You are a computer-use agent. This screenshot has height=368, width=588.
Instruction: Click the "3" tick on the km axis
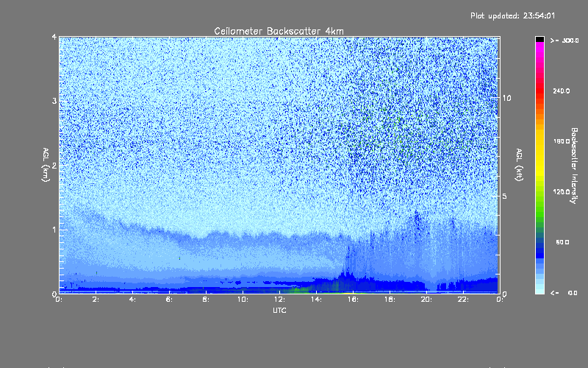54,101
